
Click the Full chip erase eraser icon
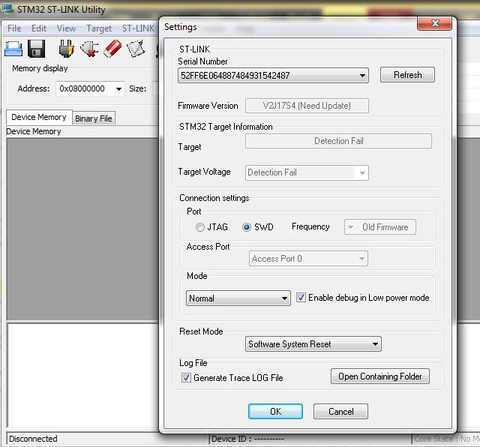[112, 49]
